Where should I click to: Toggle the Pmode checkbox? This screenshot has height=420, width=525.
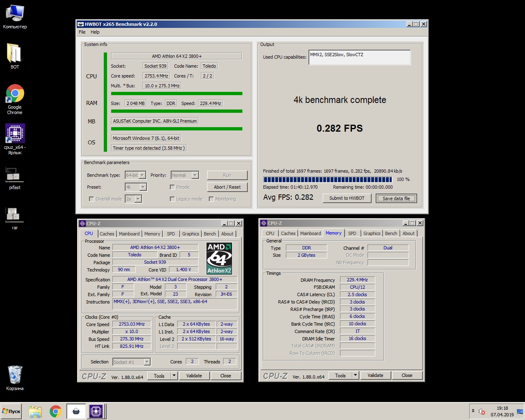click(x=172, y=187)
